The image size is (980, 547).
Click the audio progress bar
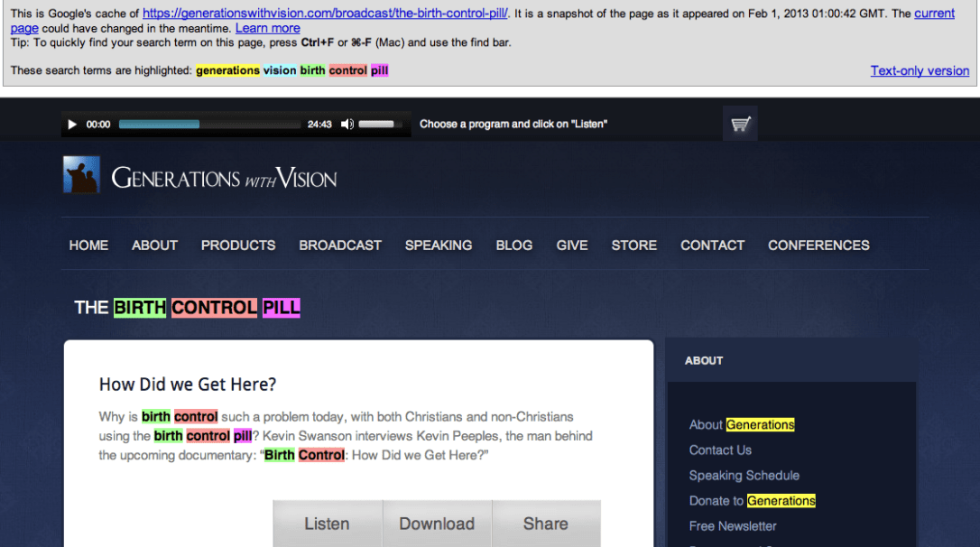[208, 124]
